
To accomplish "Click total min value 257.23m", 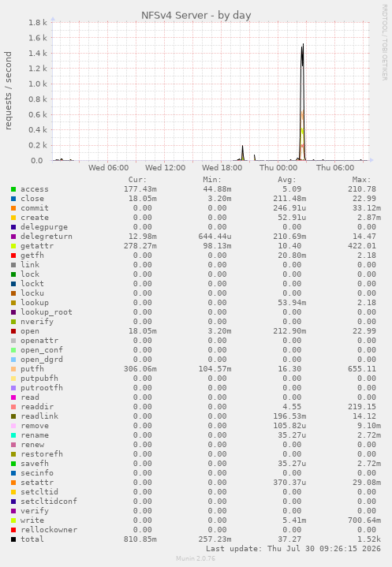I will point(215,539).
